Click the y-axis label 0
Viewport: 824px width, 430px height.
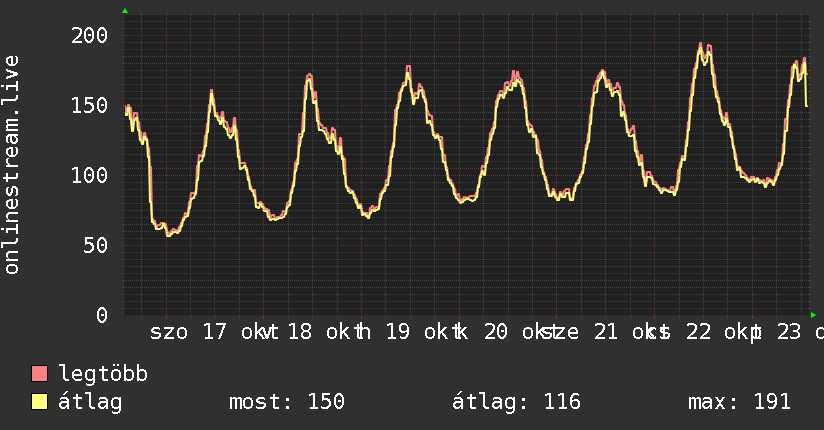(102, 315)
